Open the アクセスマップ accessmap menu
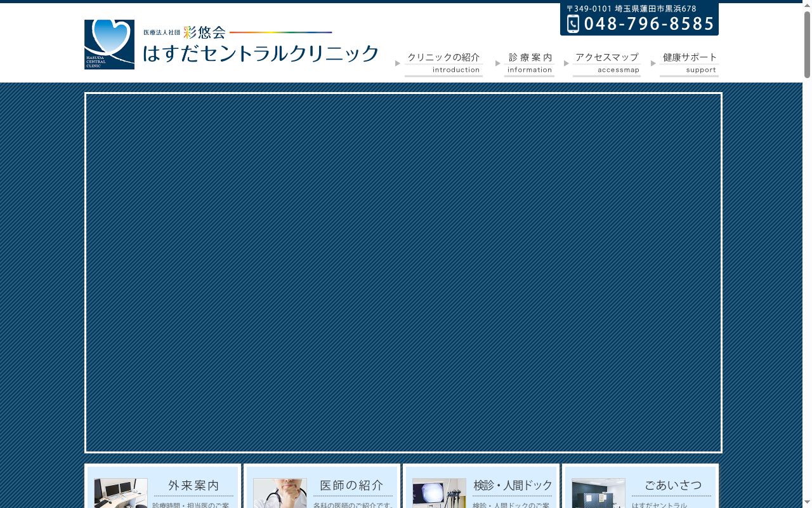 606,64
